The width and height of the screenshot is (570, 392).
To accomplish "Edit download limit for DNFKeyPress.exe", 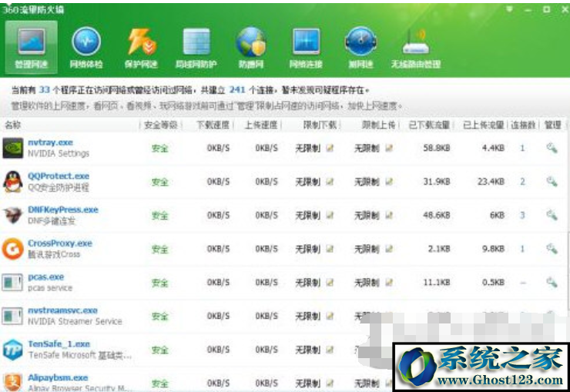I will (x=330, y=215).
